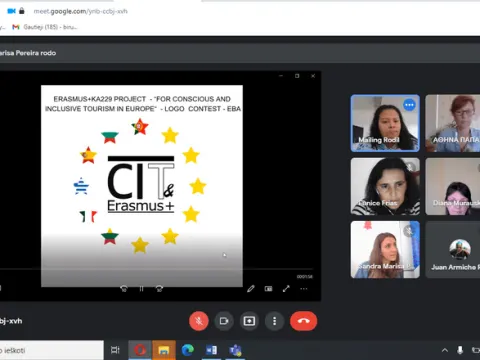The height and width of the screenshot is (360, 480).
Task: Click the lock site info icon
Action: coord(22,11)
